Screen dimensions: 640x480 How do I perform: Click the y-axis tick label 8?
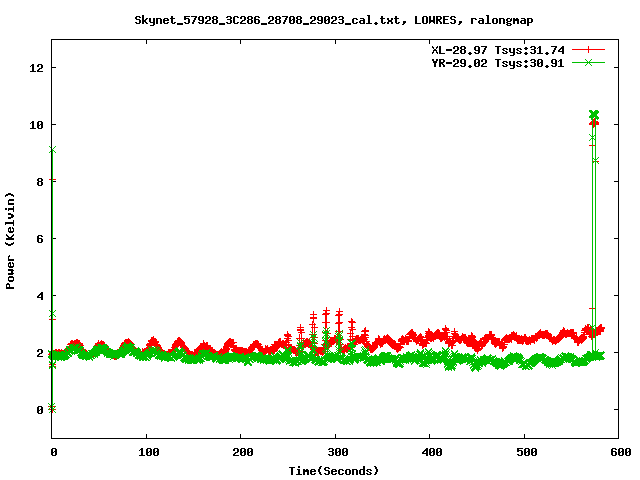pos(40,182)
